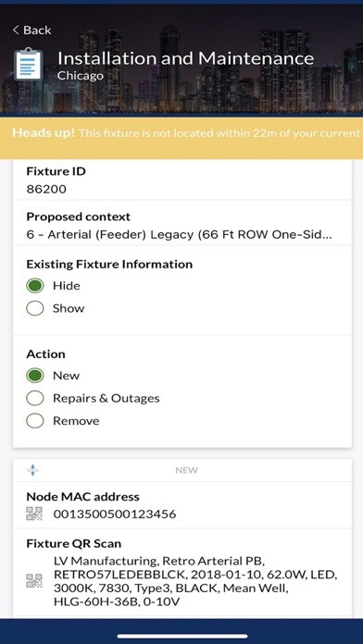This screenshot has width=363, height=644.
Task: Select the Hide radio button
Action: pos(35,286)
